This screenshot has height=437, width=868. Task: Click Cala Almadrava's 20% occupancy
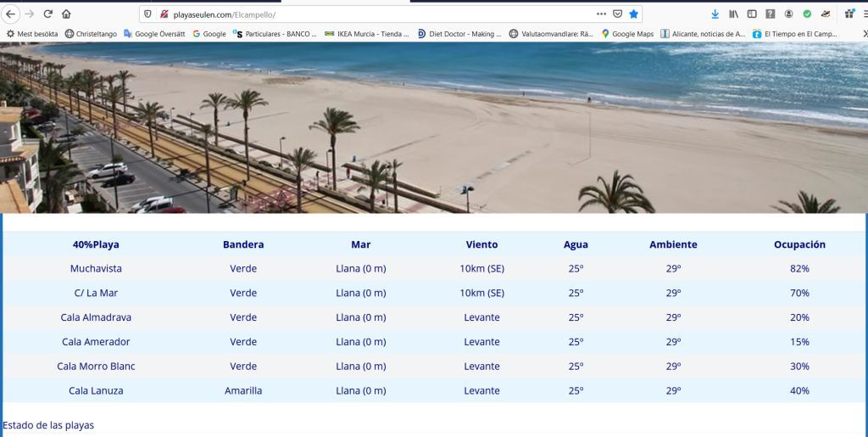[799, 317]
